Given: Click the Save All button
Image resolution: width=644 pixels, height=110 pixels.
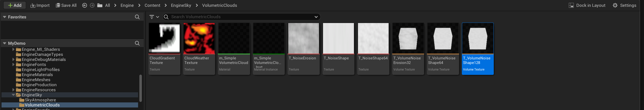Looking at the screenshot, I should point(66,5).
